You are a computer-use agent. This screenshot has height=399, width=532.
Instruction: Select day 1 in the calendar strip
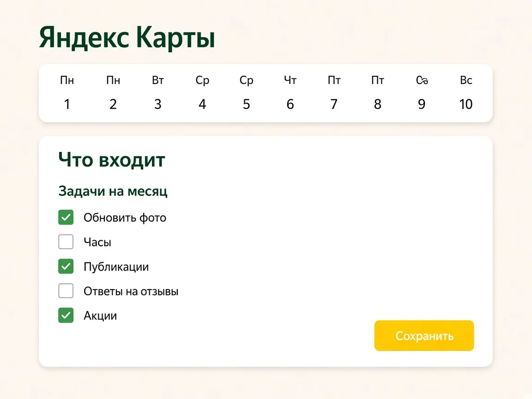click(x=67, y=93)
